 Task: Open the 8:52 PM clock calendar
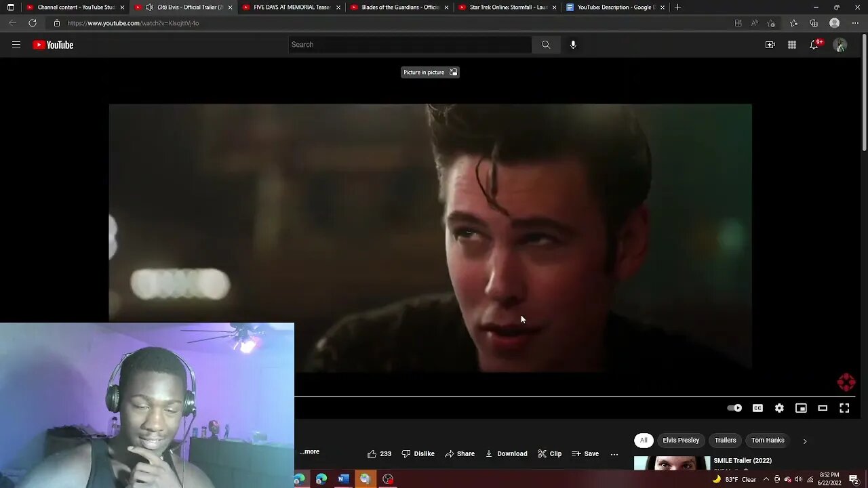tap(831, 479)
